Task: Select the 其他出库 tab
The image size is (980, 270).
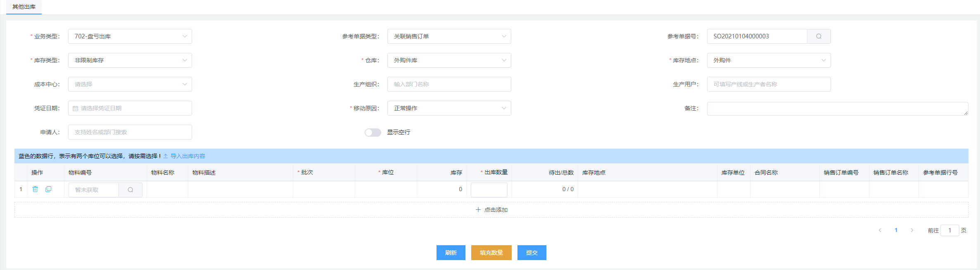Action: pos(24,7)
